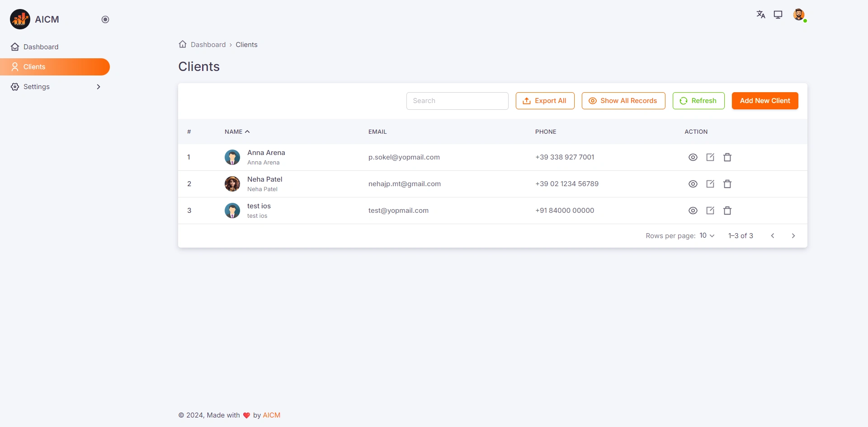Screen dimensions: 868x427
Task: Open the language translation icon
Action: (x=761, y=14)
